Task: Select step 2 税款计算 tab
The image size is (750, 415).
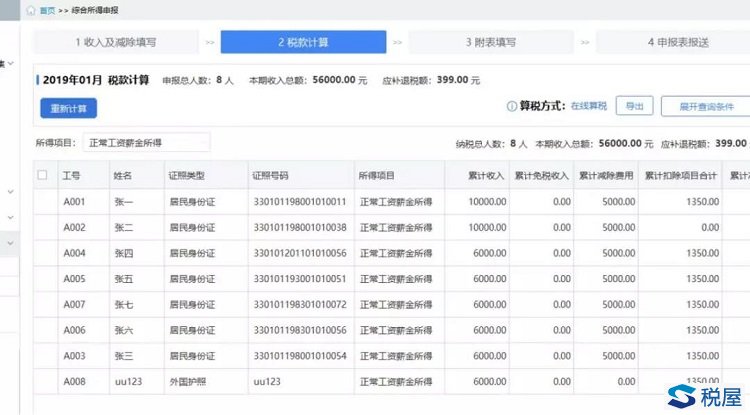Action: pyautogui.click(x=303, y=43)
